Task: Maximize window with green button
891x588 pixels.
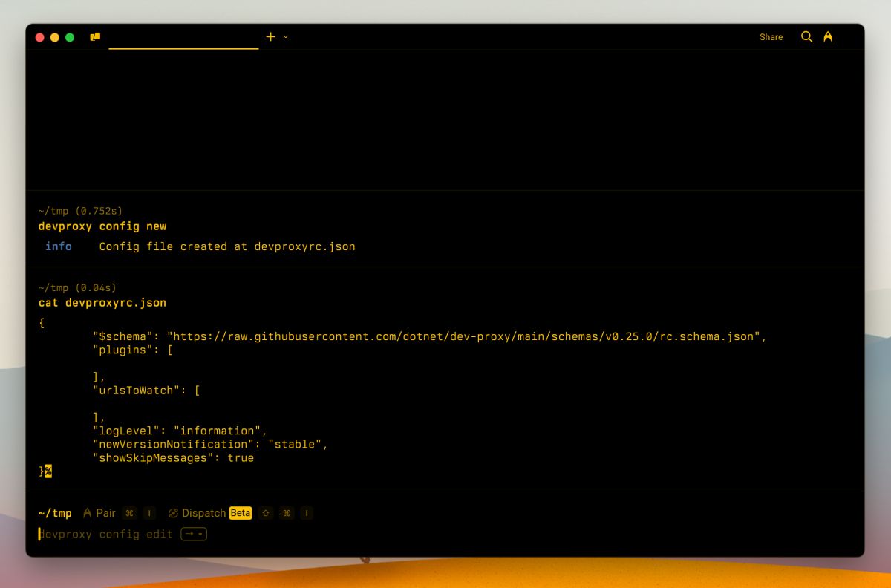Action: (x=70, y=37)
